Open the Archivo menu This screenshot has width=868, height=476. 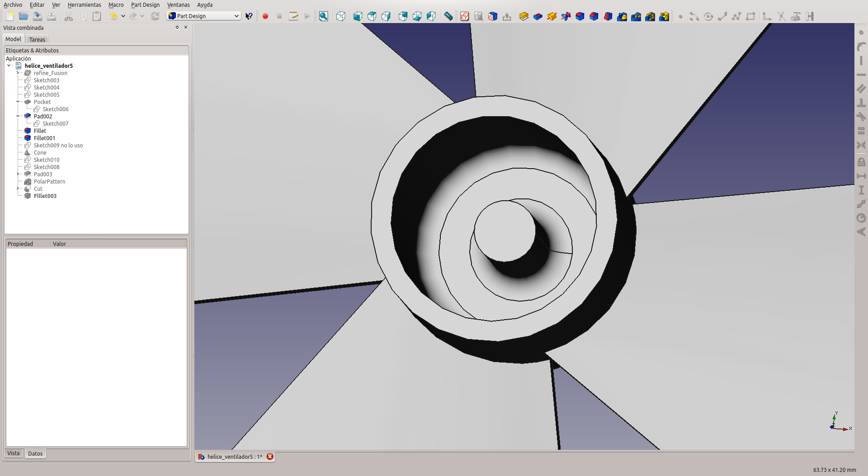(13, 5)
